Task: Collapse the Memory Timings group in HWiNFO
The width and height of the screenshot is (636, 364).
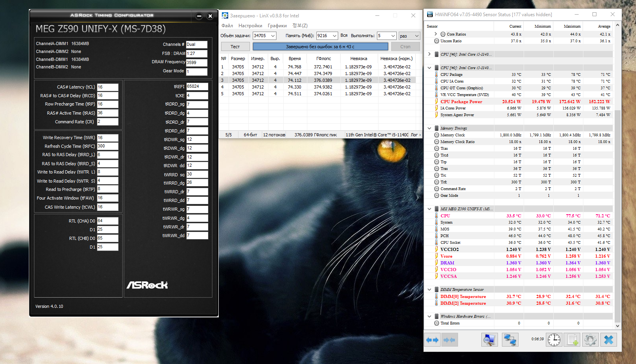Action: [430, 128]
